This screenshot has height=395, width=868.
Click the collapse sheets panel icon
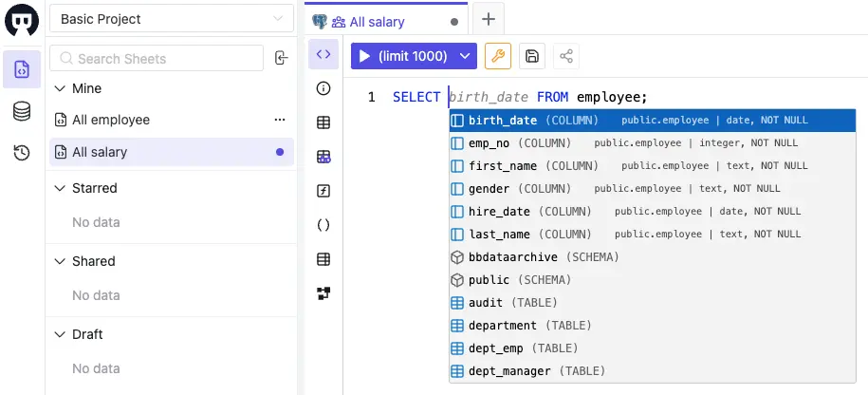281,59
